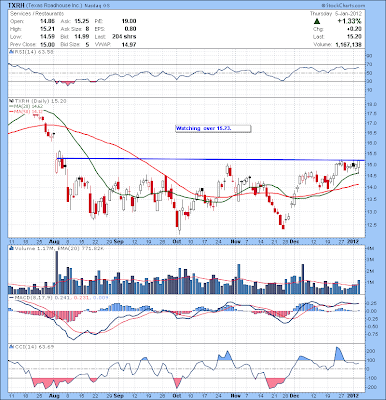Viewport: 386px width, 400px height.
Task: Click the 'Watching over 15.23.' annotation box
Action: 213,128
